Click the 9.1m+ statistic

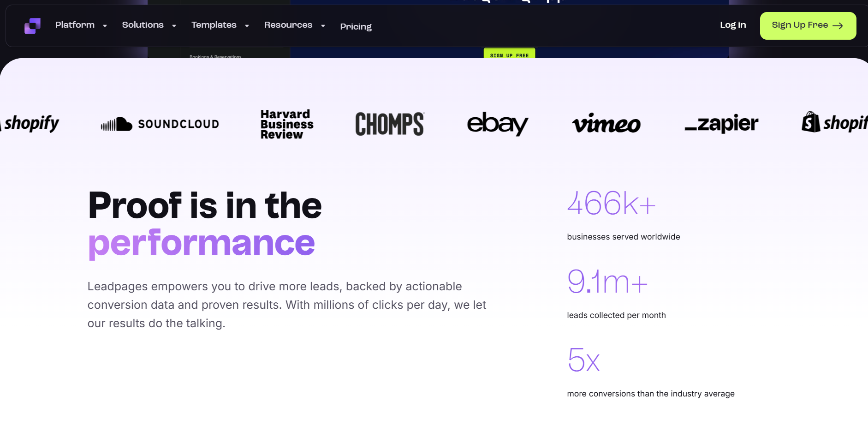tap(607, 282)
